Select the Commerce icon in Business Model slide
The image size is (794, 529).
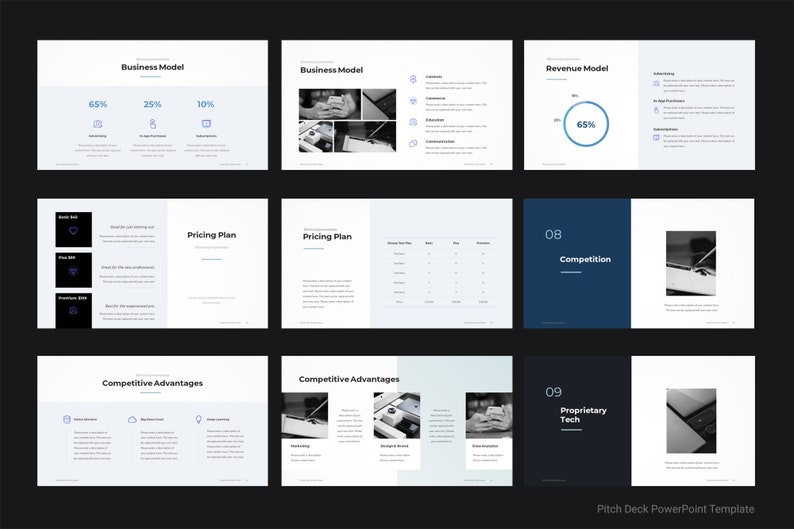tap(413, 101)
